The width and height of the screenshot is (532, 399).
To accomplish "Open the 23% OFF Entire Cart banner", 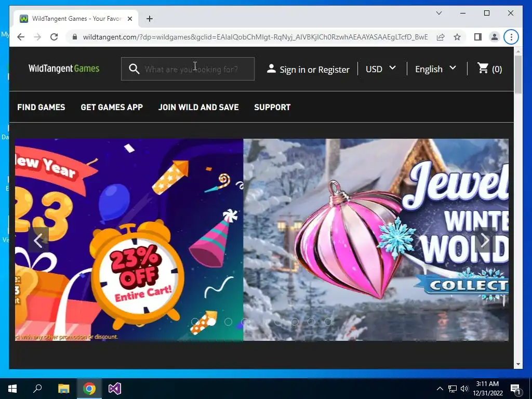I will tap(129, 240).
